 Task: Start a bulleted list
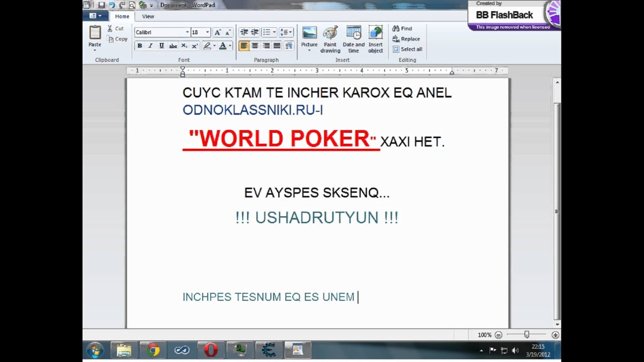click(x=267, y=32)
